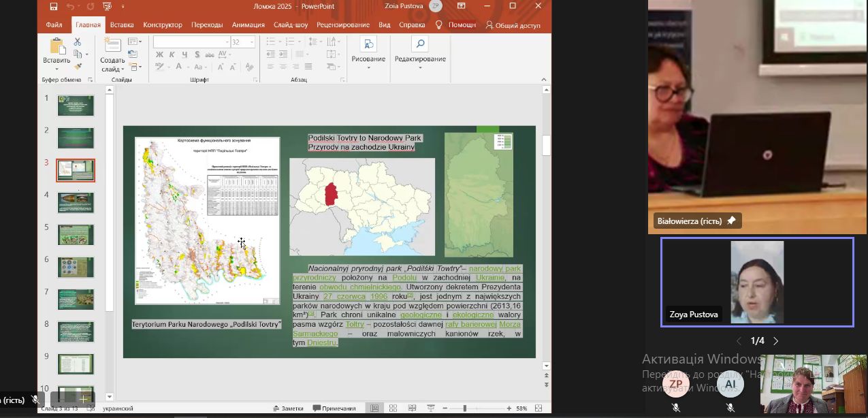Click the Save icon in the title bar
Screen dimensions: 868x418
pos(54,6)
